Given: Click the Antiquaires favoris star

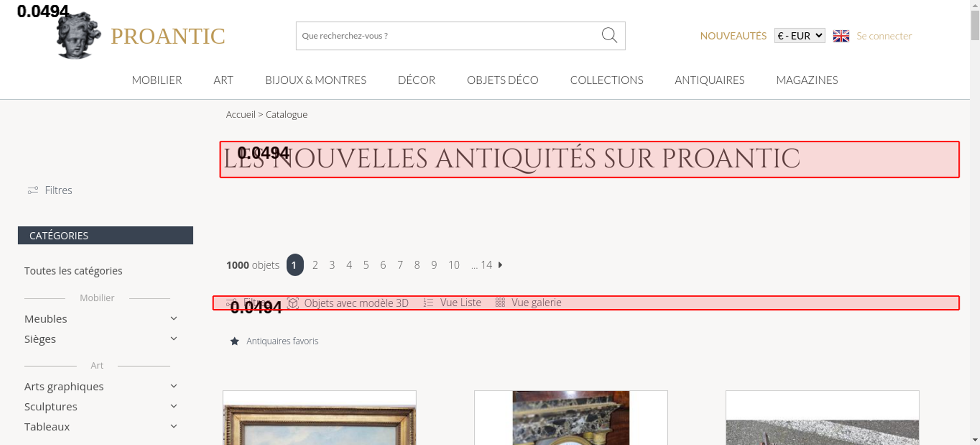Looking at the screenshot, I should [x=235, y=341].
